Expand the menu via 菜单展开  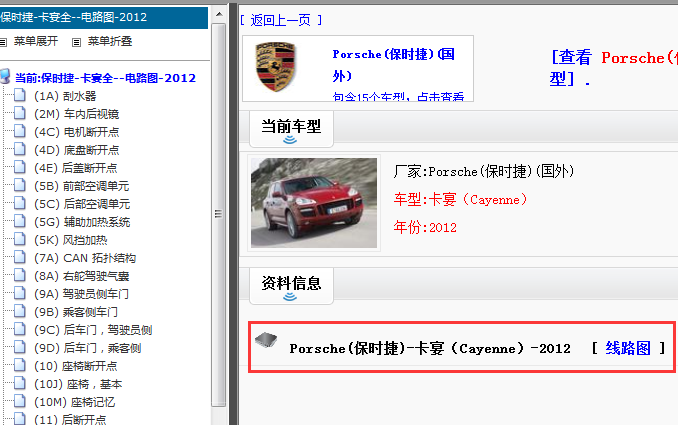tap(36, 41)
